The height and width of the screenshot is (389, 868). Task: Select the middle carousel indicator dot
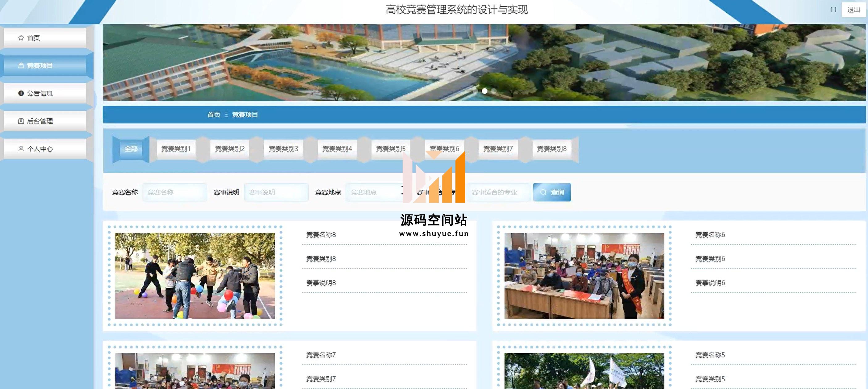pyautogui.click(x=484, y=91)
